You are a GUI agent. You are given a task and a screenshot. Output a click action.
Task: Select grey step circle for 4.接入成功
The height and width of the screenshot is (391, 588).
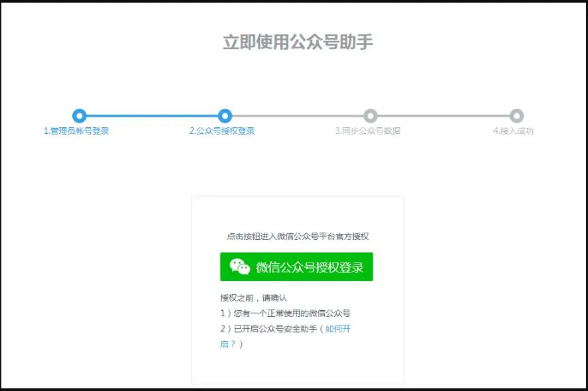516,116
